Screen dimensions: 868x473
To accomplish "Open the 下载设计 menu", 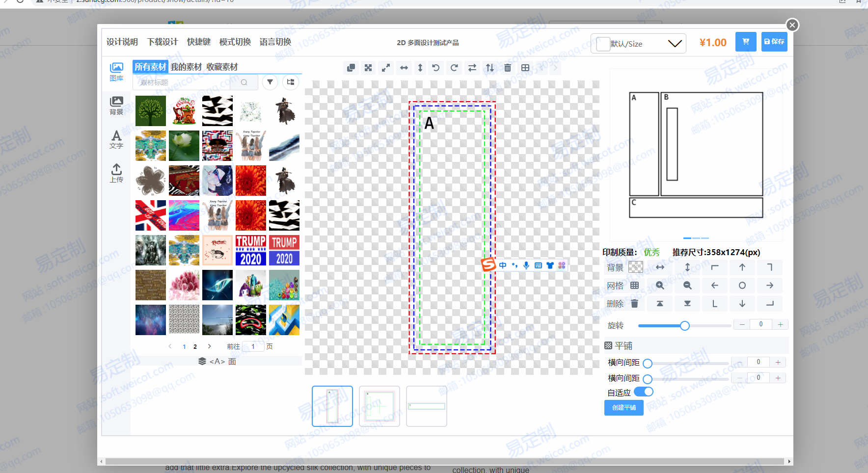I will pyautogui.click(x=163, y=42).
